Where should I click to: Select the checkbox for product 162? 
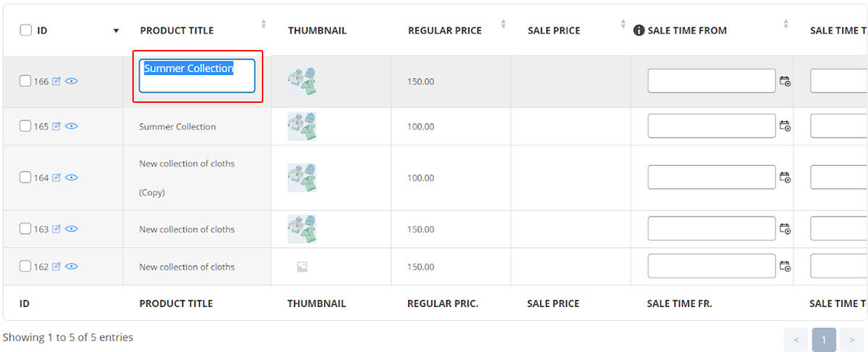[x=25, y=267]
